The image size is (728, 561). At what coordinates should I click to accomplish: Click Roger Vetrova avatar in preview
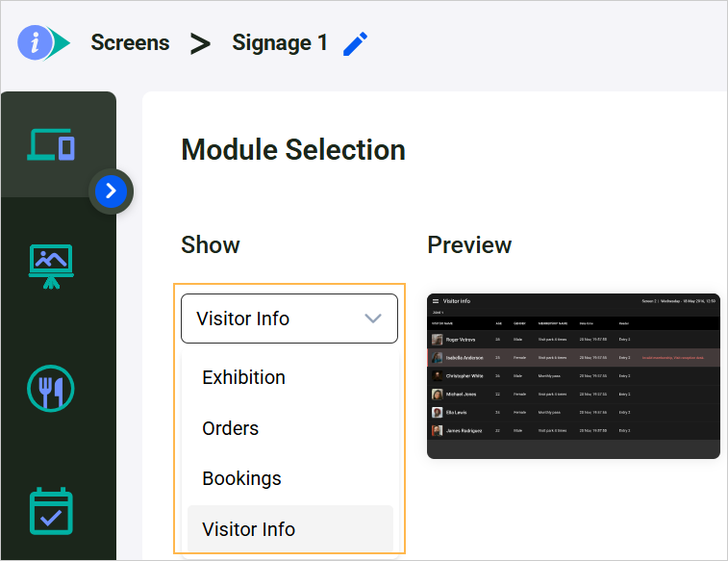[437, 340]
